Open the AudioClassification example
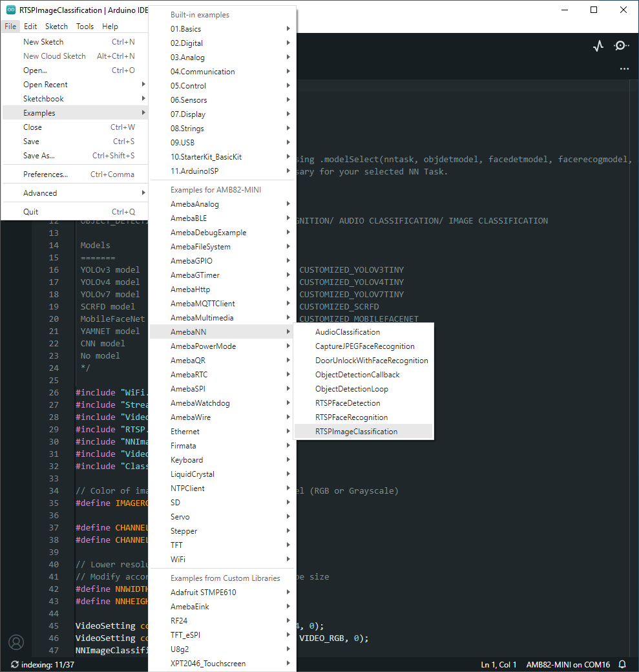Image resolution: width=639 pixels, height=672 pixels. pyautogui.click(x=364, y=331)
